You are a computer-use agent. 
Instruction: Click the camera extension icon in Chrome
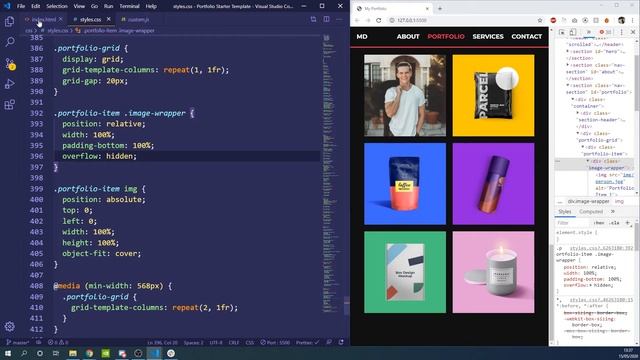[x=574, y=20]
